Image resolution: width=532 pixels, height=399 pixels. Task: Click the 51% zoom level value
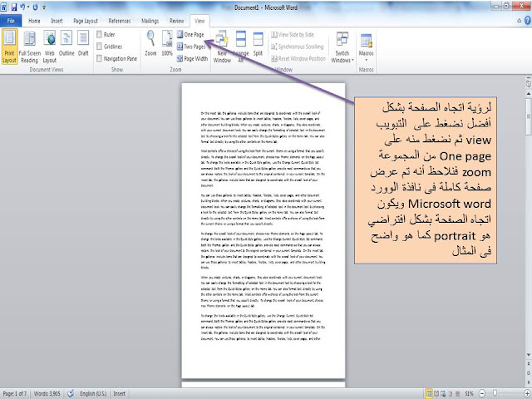pos(469,393)
